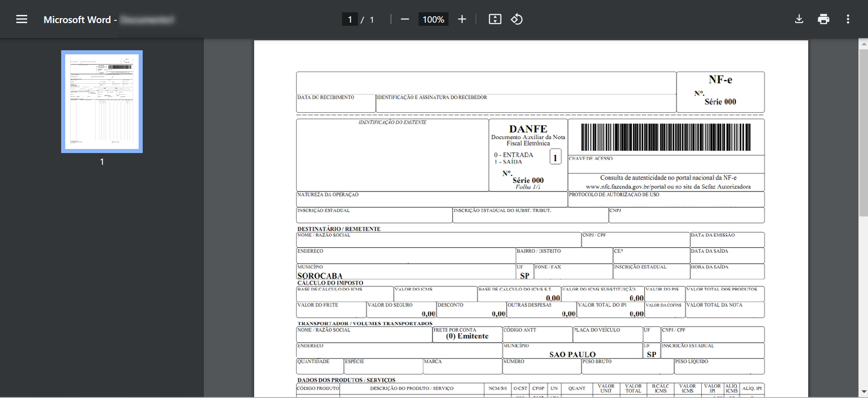Viewport: 868px width, 398px height.
Task: Click the 'VALOR TOTAL DO IPI' label
Action: 603,305
